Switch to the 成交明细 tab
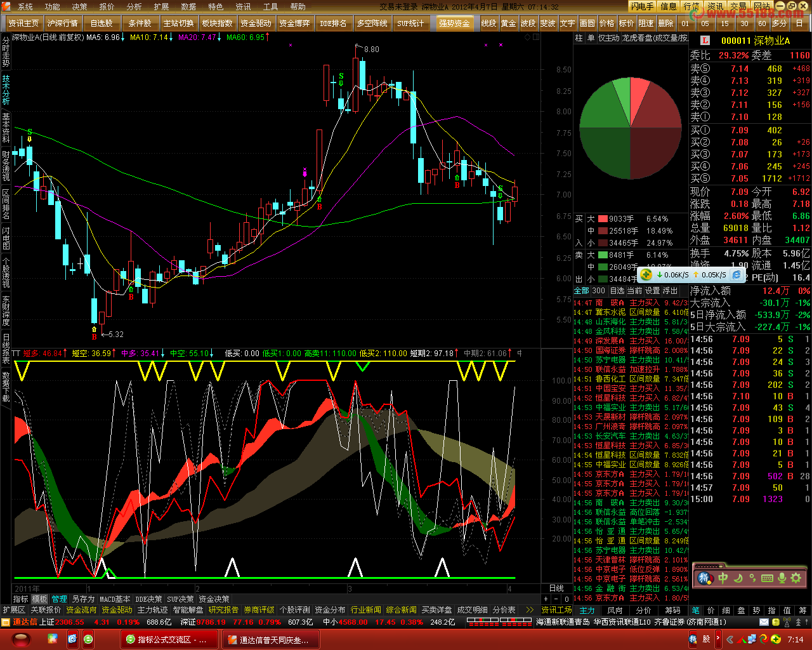 pyautogui.click(x=472, y=610)
